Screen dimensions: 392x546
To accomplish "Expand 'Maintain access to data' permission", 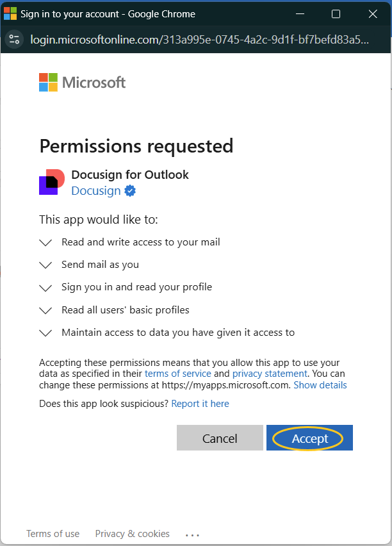I will pyautogui.click(x=45, y=332).
